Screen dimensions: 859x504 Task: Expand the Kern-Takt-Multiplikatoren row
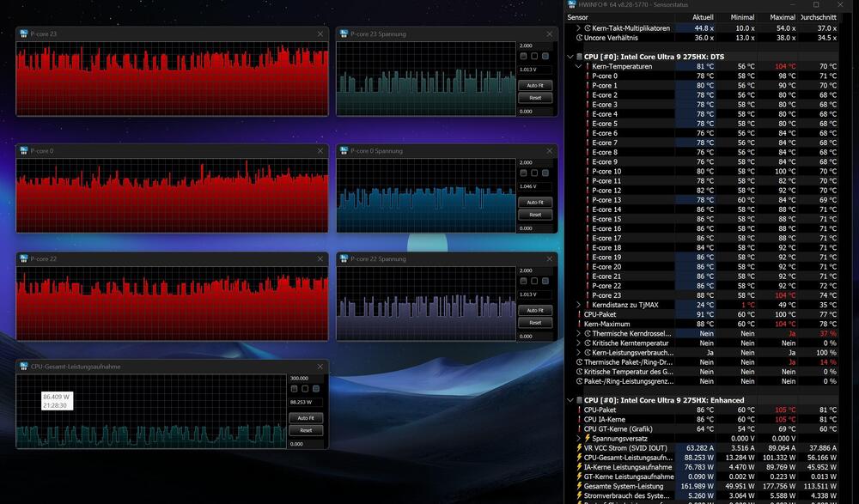[578, 28]
